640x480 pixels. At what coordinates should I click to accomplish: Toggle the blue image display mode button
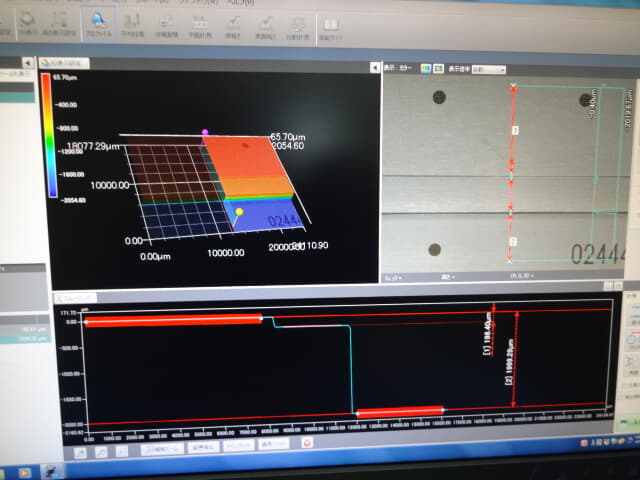(x=426, y=68)
